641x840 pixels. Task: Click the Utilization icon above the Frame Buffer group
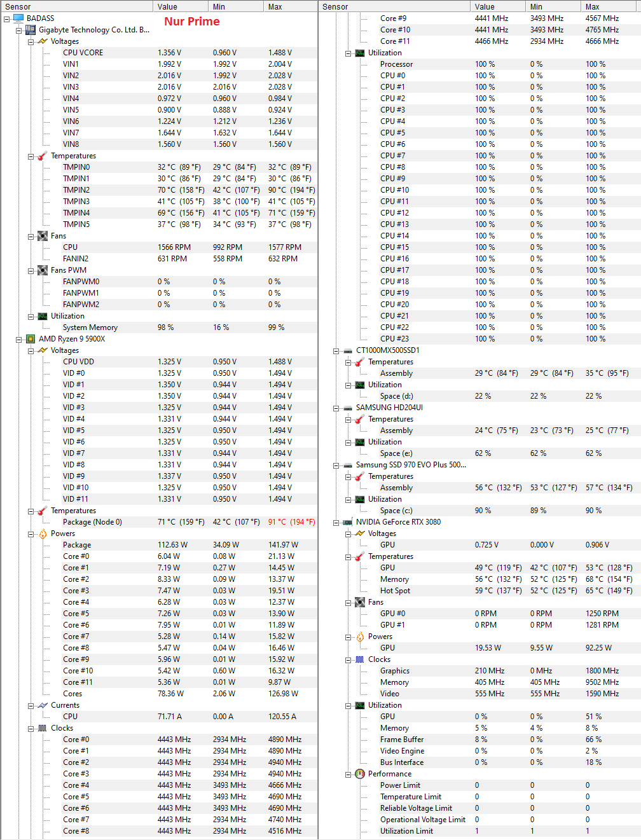click(360, 705)
